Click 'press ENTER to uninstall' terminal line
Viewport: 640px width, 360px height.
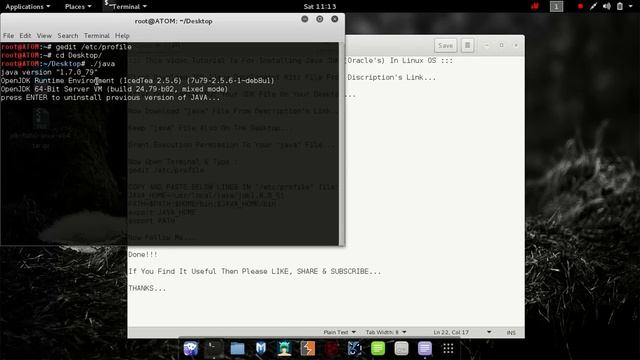point(110,98)
